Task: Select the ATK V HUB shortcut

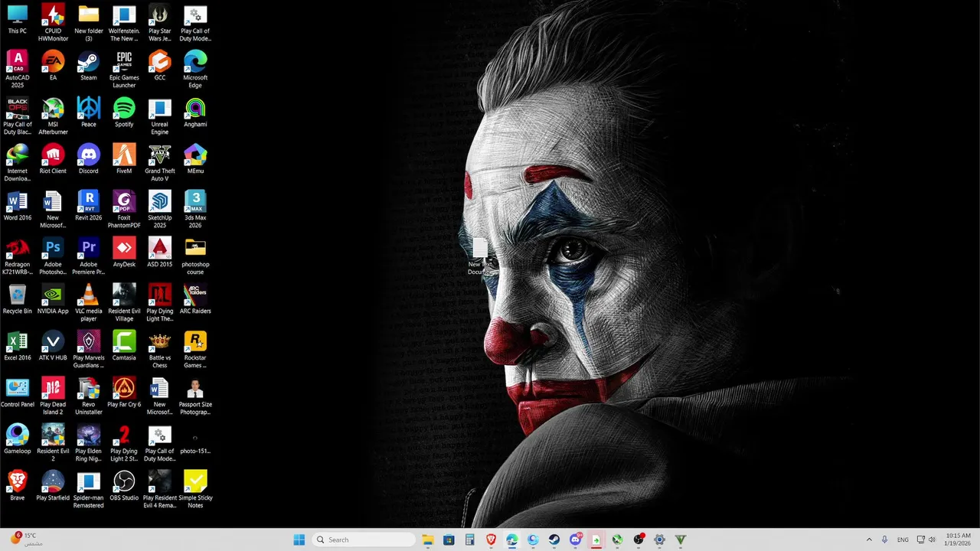Action: pyautogui.click(x=53, y=346)
